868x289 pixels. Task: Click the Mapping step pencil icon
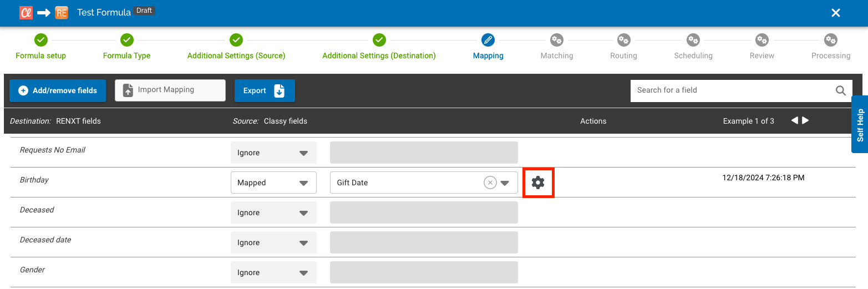[488, 40]
